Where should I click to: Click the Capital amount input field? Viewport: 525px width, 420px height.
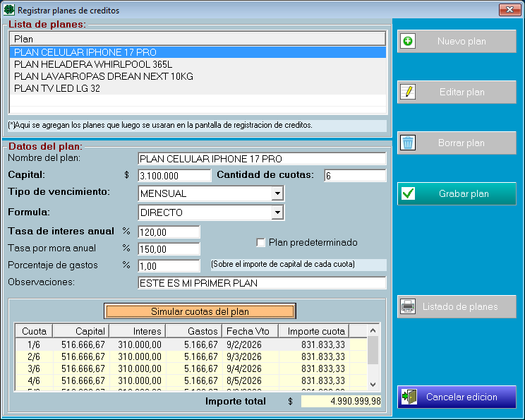coord(174,176)
